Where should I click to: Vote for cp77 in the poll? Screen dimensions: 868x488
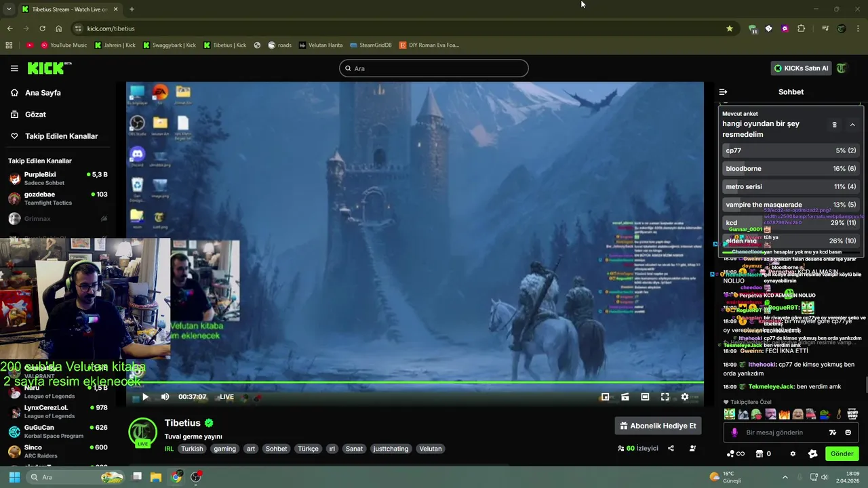[x=791, y=150]
